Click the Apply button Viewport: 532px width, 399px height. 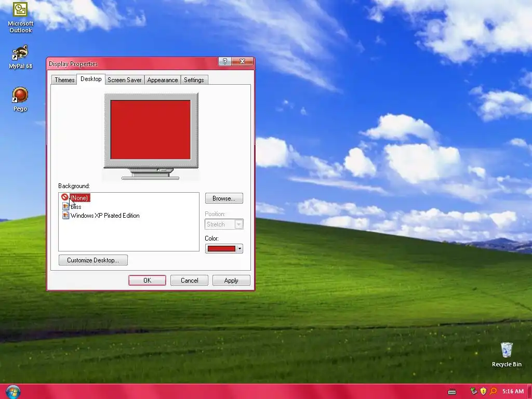tap(231, 280)
